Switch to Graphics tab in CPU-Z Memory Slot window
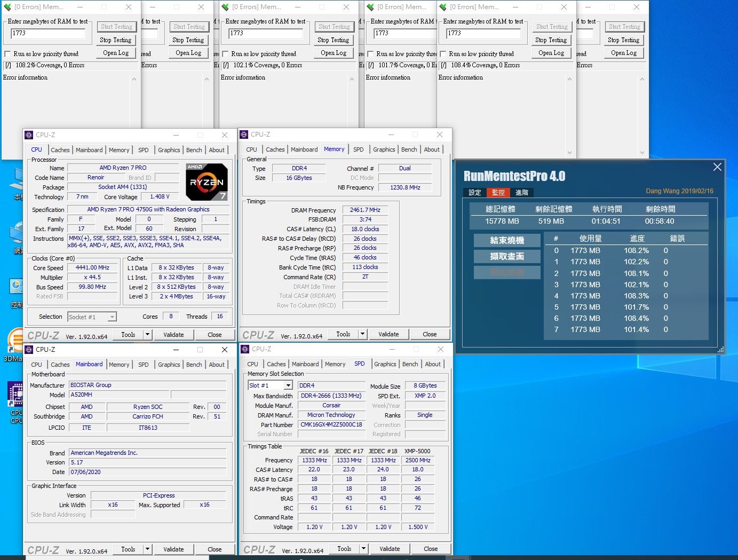Screen dimensions: 738x560 pos(385,364)
